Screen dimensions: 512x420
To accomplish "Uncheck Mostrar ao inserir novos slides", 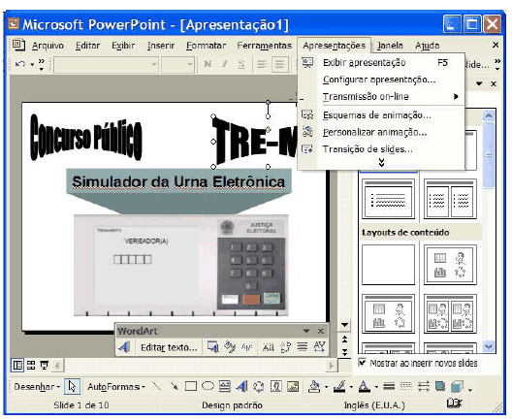I will coord(362,363).
